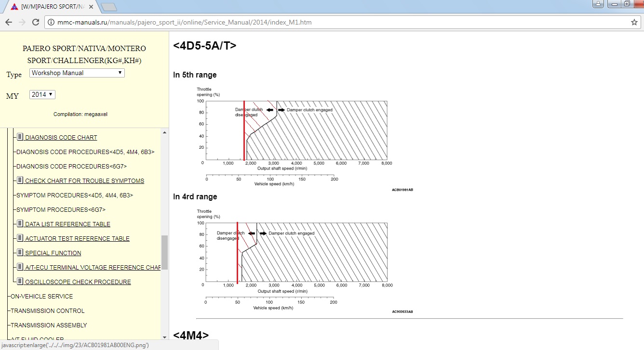644x350 pixels.
Task: Click document icon beside OSCILLOSCOPE CHECK PROCEDURE
Action: pos(20,282)
